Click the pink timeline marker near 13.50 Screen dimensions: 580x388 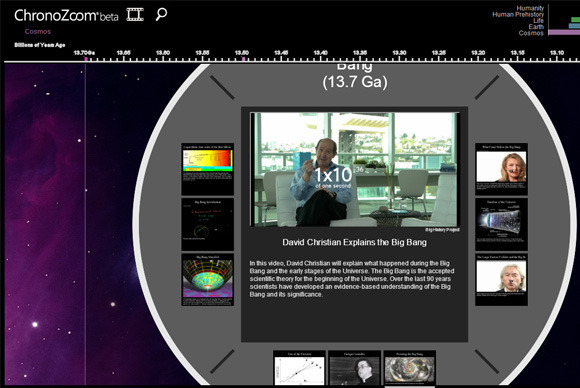coord(243,59)
